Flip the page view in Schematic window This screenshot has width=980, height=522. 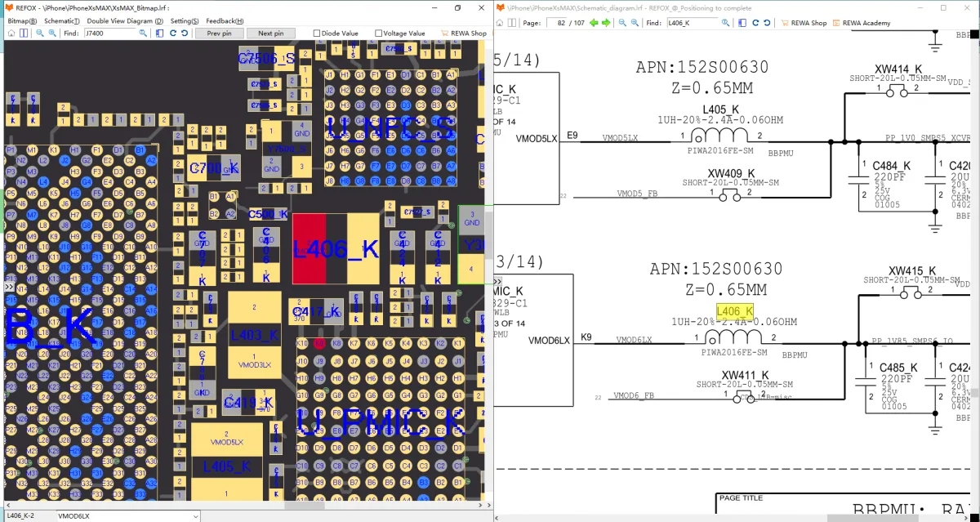[742, 23]
